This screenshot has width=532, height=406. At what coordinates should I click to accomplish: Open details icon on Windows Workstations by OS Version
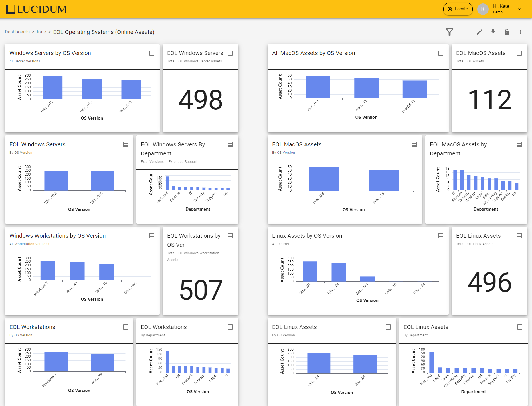pyautogui.click(x=152, y=236)
